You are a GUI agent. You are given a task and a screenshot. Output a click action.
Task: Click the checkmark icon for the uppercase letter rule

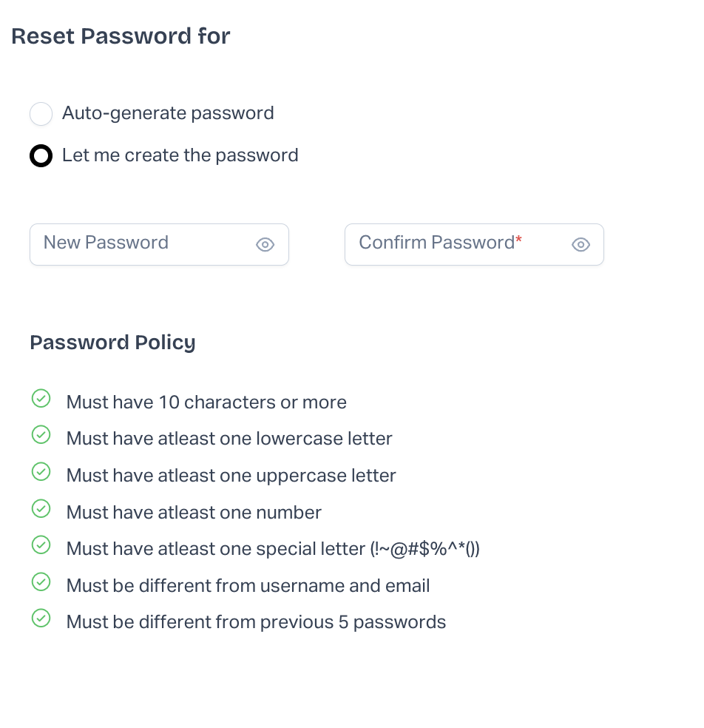point(41,472)
